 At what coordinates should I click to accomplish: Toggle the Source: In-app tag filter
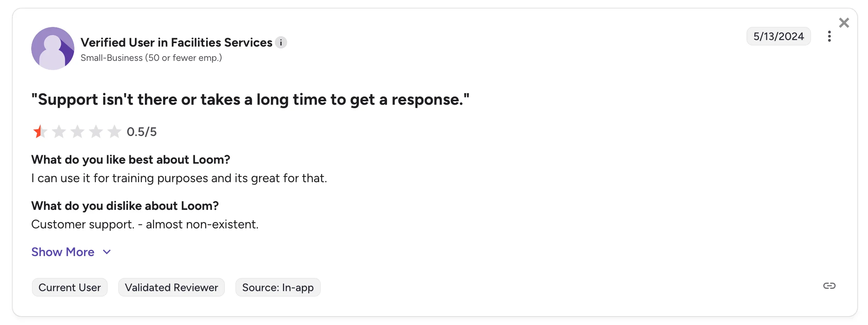278,287
